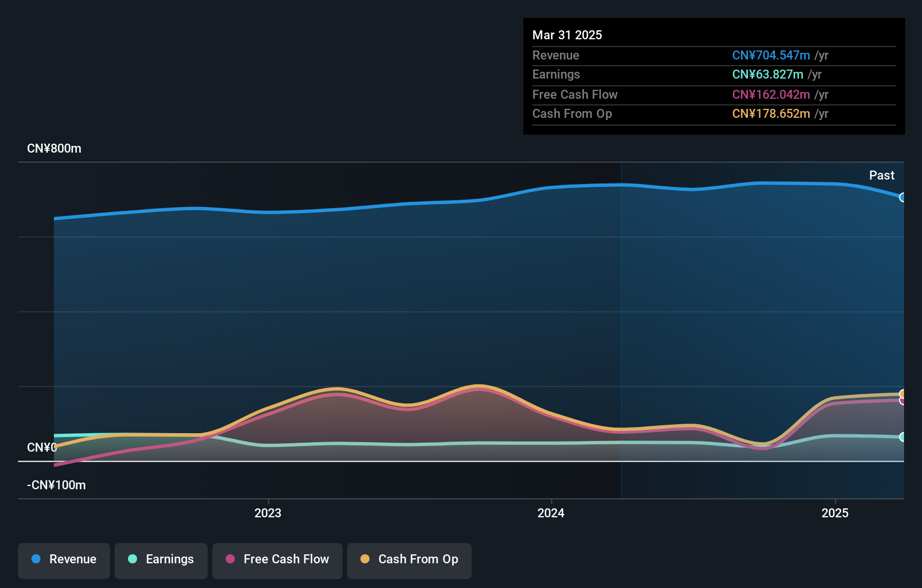Click the CN¥178.652m cash from op value
Screen dimensions: 922x588
tap(771, 113)
